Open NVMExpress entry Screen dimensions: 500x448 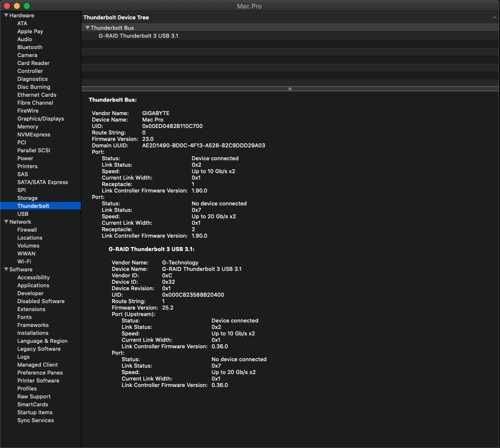click(x=34, y=134)
